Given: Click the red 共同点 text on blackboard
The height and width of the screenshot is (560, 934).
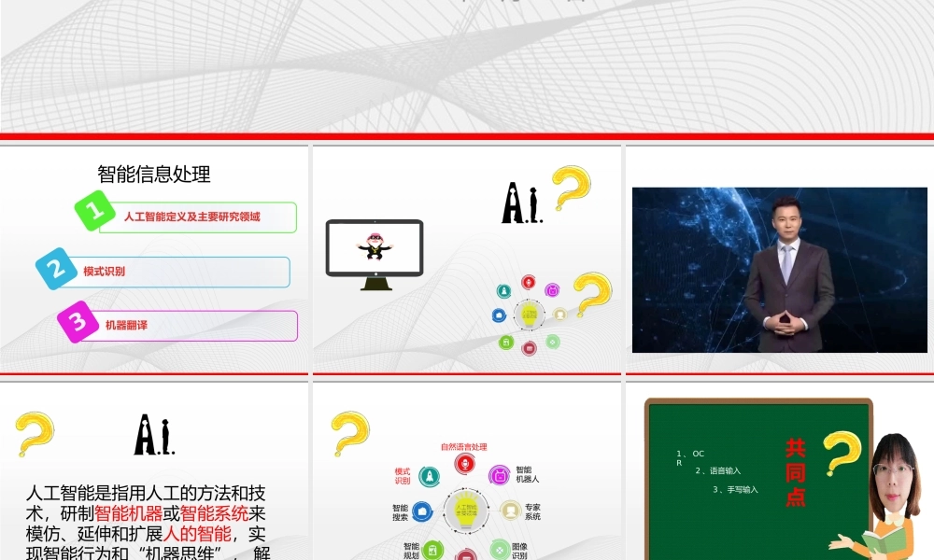Looking at the screenshot, I should (795, 472).
